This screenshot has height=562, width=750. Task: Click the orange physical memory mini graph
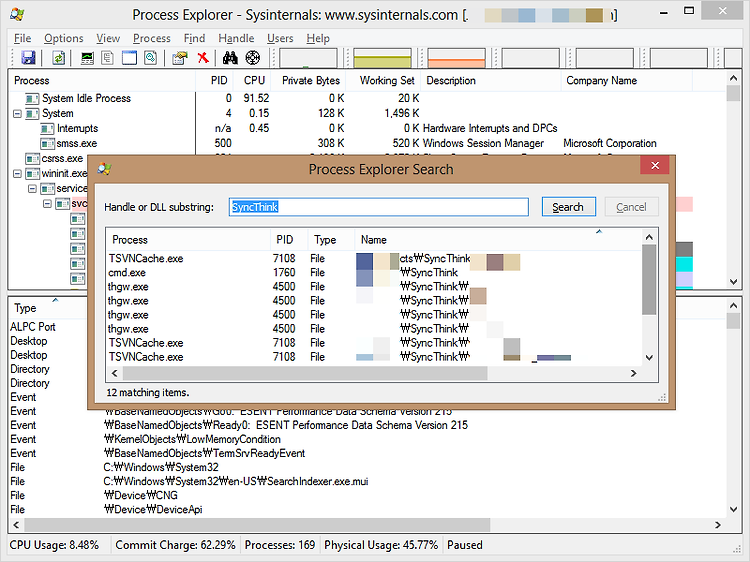(x=456, y=58)
